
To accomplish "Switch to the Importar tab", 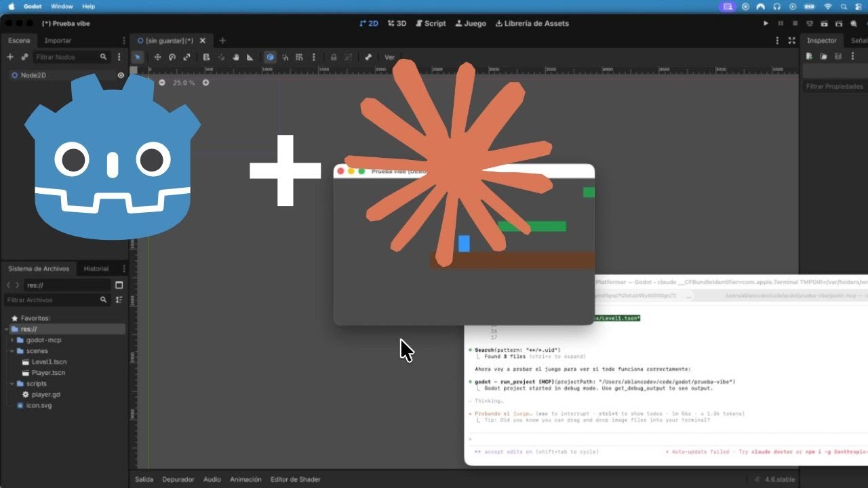I will [58, 41].
